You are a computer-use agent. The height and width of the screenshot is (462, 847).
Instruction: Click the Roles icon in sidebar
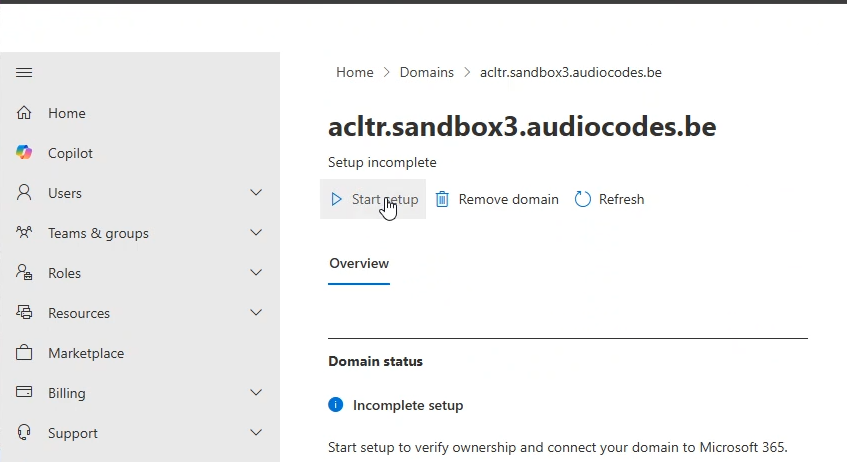[x=24, y=273]
